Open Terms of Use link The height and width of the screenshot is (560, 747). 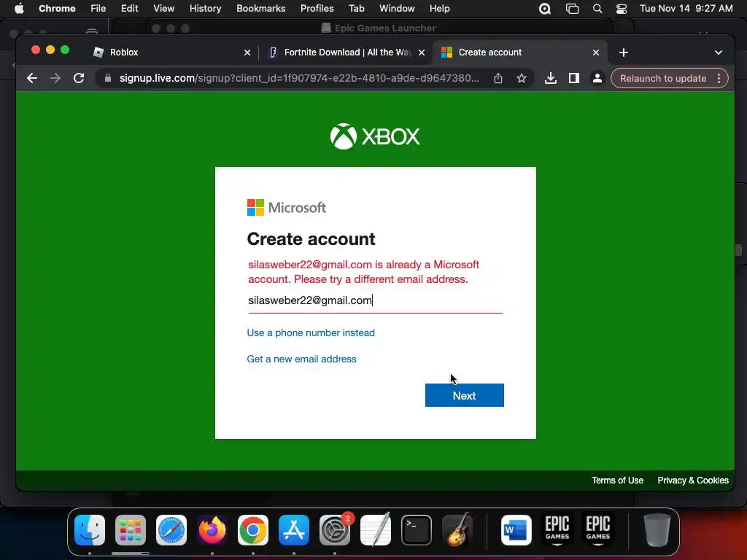(617, 481)
